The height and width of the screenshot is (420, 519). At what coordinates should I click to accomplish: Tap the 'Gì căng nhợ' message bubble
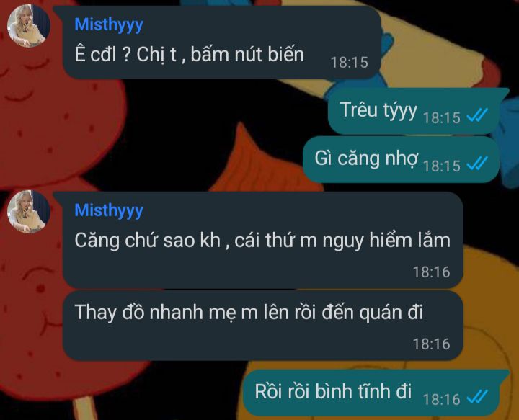point(402,159)
